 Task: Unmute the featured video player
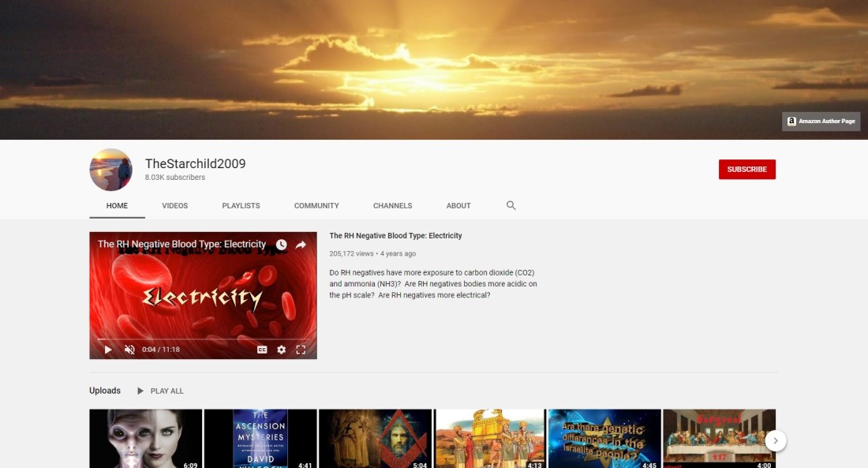tap(129, 350)
